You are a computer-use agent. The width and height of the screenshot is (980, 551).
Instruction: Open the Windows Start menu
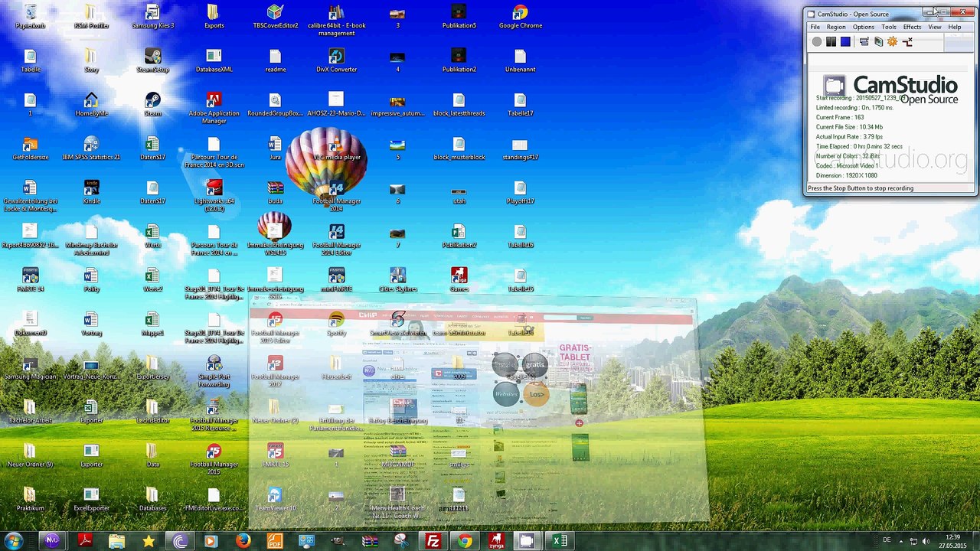click(13, 541)
